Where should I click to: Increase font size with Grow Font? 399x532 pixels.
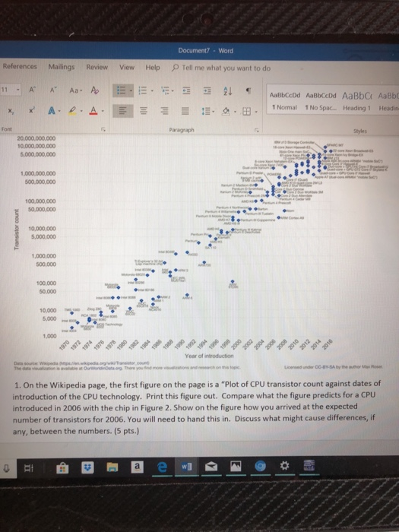(32, 90)
